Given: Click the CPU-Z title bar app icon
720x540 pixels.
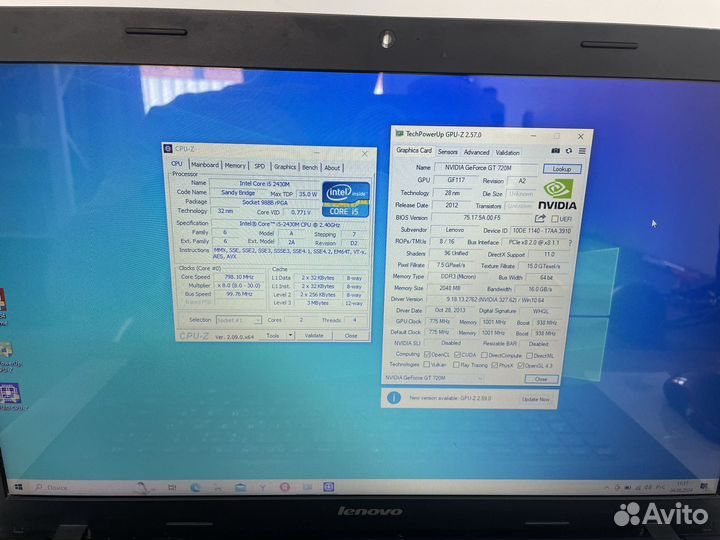Looking at the screenshot, I should point(168,148).
